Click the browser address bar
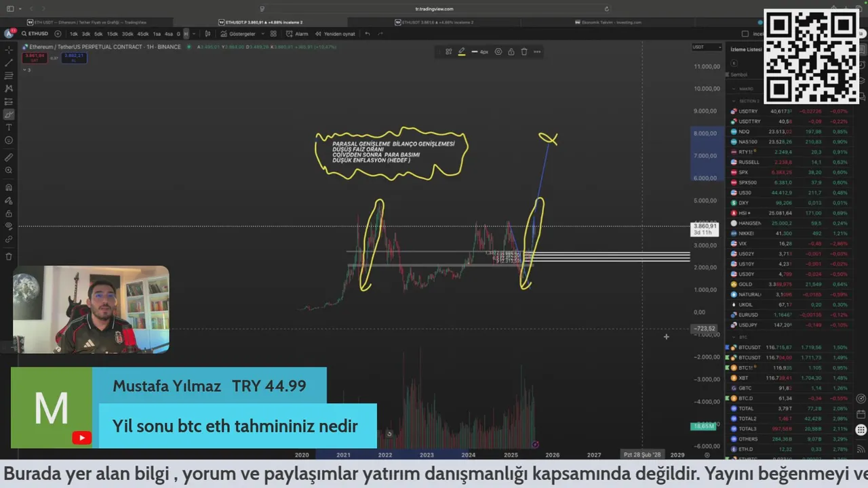The width and height of the screenshot is (868, 488). [434, 9]
